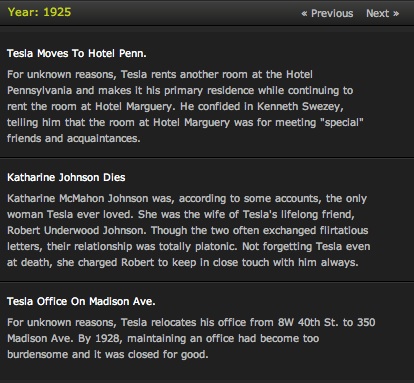Click the name 'Kenneth Swezey' in text
This screenshot has width=414, height=383.
tap(300, 106)
